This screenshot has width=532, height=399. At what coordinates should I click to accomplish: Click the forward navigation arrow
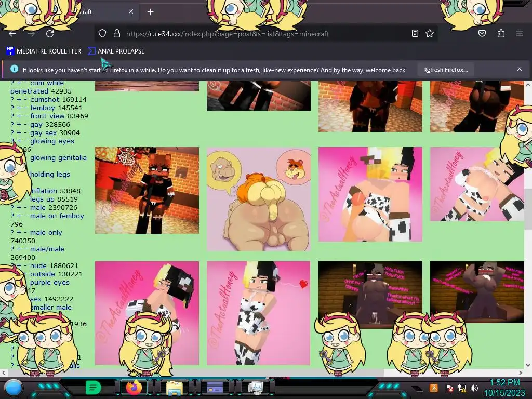click(31, 34)
